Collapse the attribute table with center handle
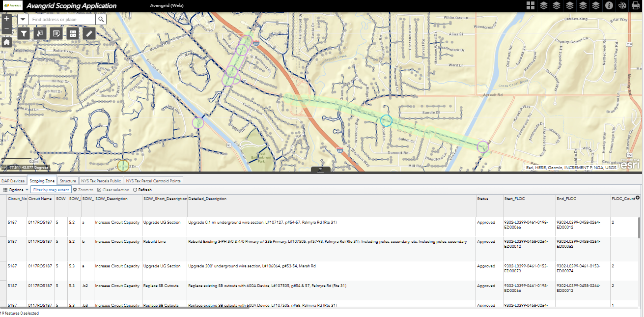This screenshot has height=317, width=644. click(x=320, y=170)
